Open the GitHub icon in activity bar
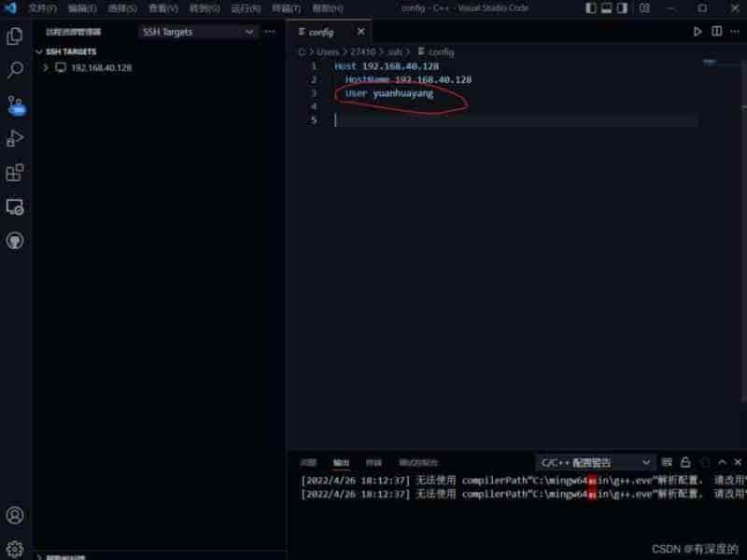Image resolution: width=747 pixels, height=560 pixels. click(x=15, y=240)
